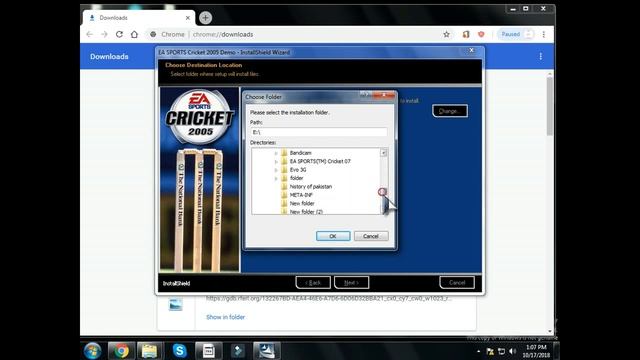640x360 pixels.
Task: Close the Downloads tab
Action: click(x=188, y=18)
